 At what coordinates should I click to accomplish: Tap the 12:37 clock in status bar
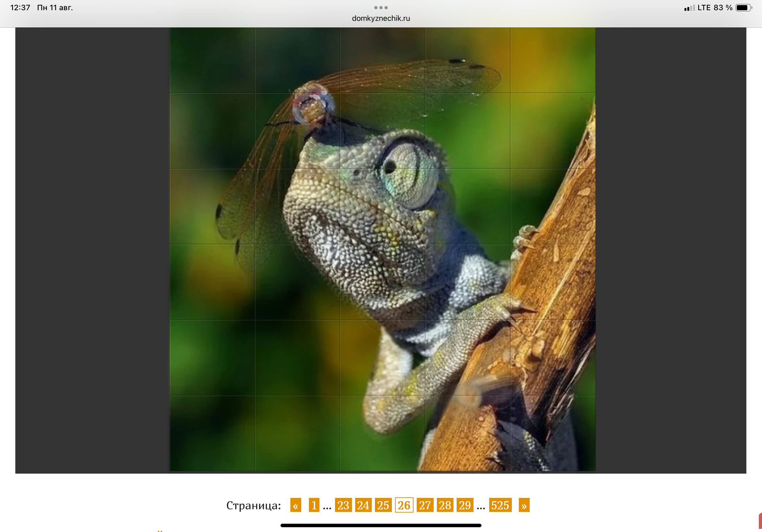[x=20, y=8]
